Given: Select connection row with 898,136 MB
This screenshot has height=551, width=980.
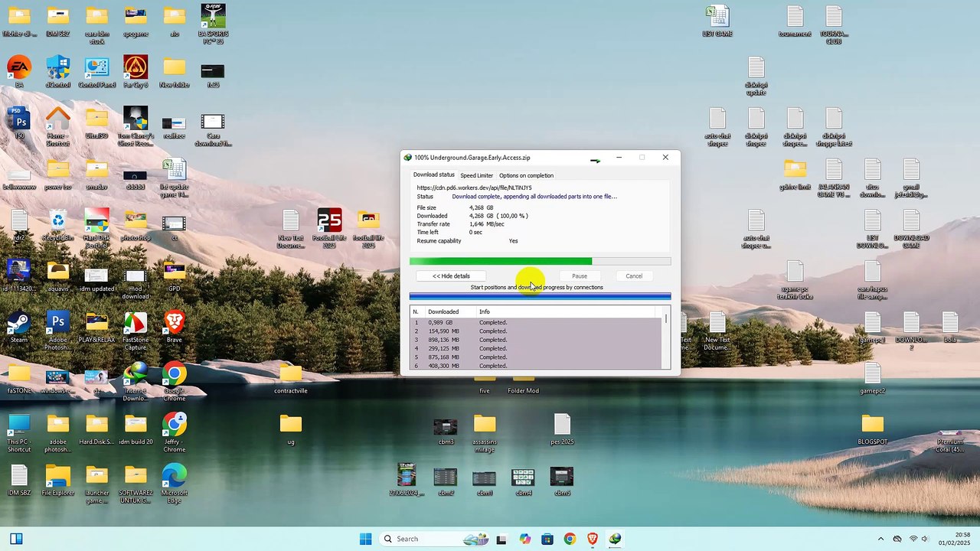Looking at the screenshot, I should pyautogui.click(x=536, y=340).
